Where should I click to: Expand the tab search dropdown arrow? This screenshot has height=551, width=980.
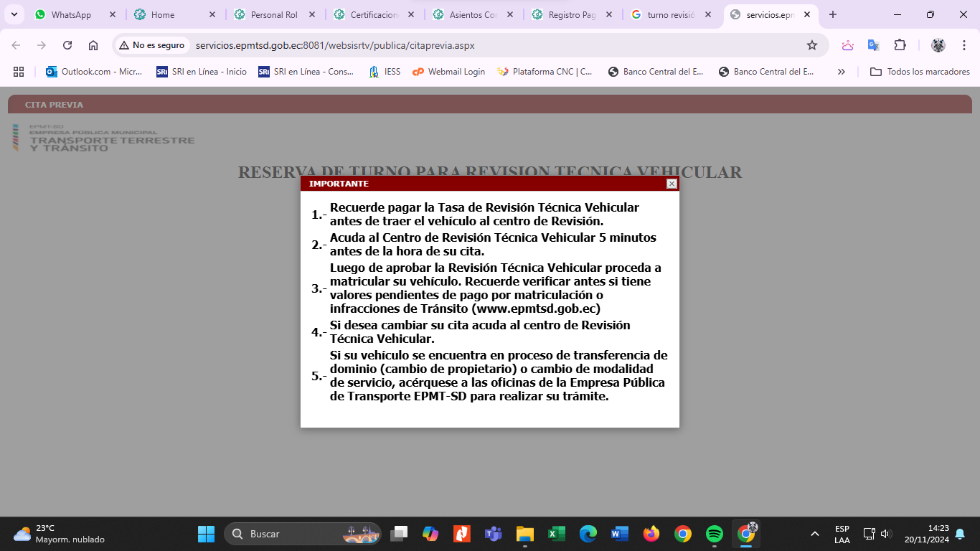(14, 14)
